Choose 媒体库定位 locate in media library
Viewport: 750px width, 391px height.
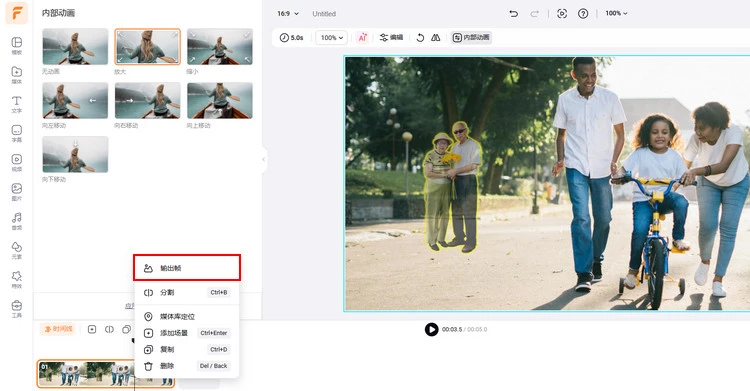point(187,317)
